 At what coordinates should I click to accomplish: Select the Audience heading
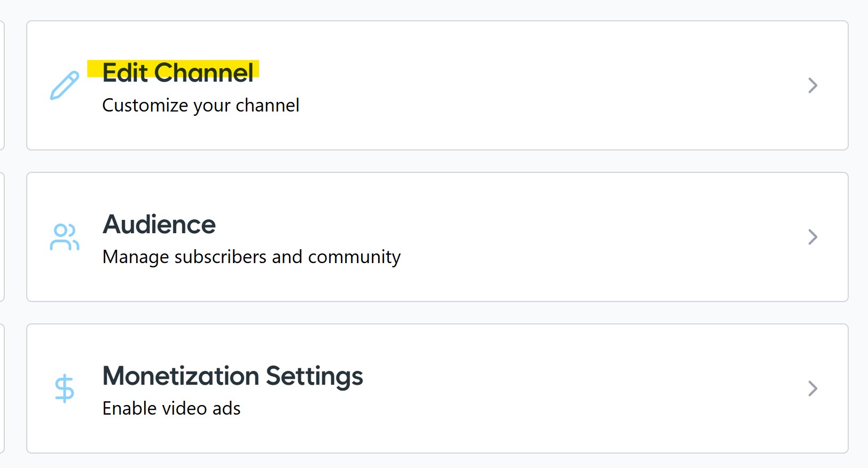click(159, 224)
